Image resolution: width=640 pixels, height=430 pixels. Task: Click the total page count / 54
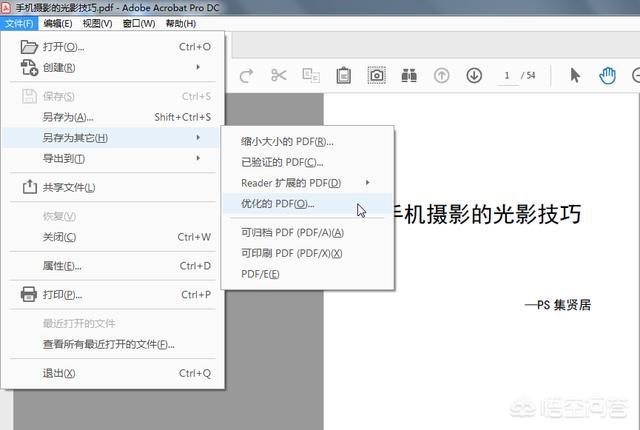(x=528, y=75)
